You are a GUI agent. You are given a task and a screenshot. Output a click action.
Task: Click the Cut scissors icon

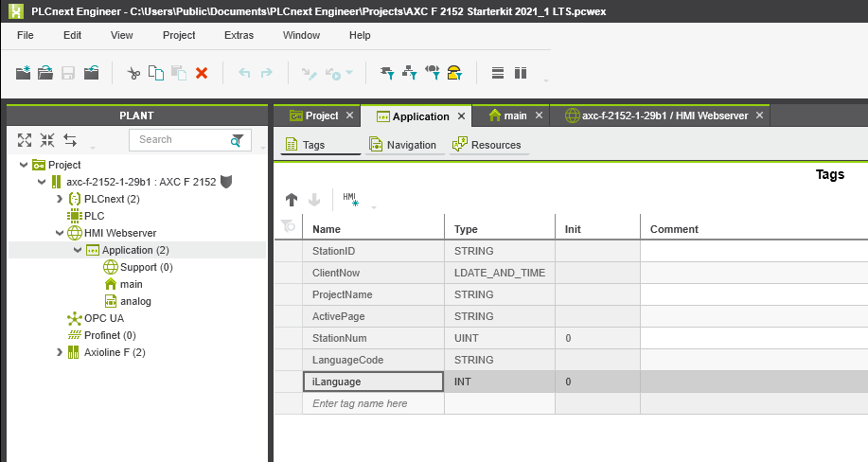coord(133,73)
